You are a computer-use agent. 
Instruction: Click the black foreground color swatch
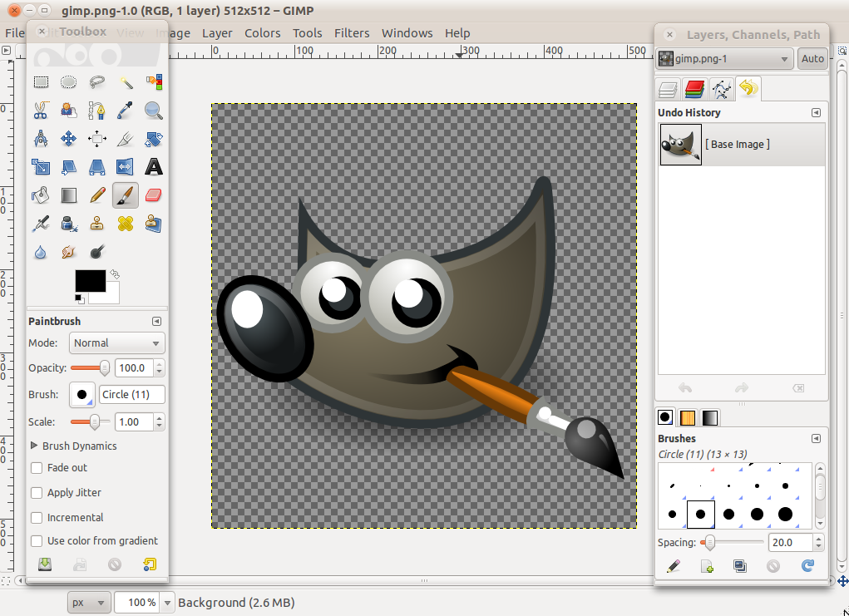point(90,281)
